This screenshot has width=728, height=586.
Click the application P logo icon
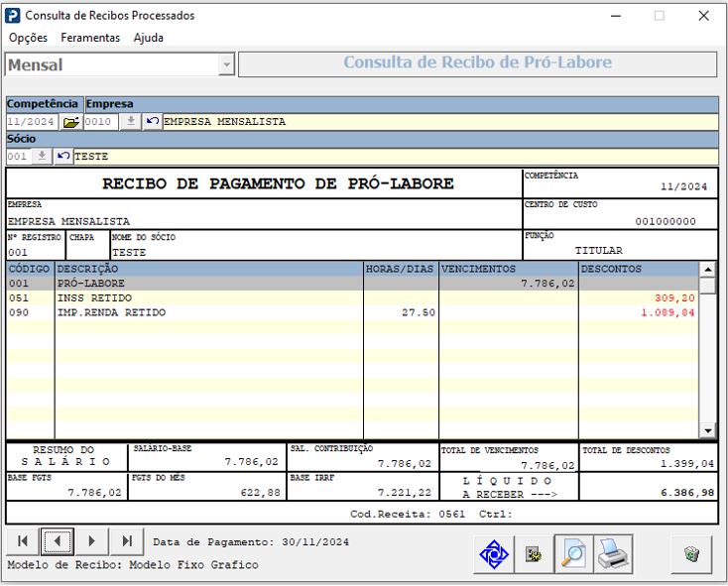point(13,15)
